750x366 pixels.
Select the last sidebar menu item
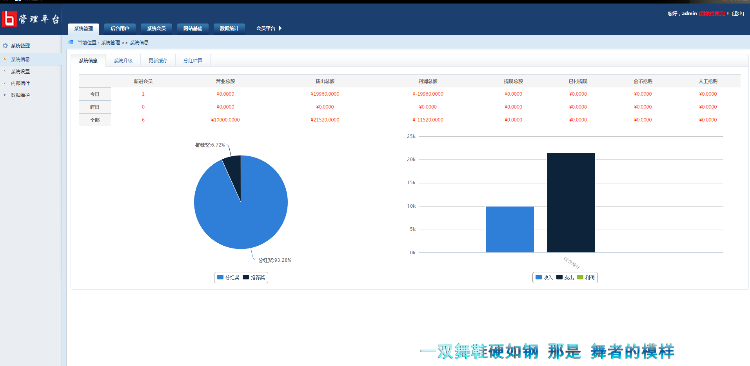click(x=20, y=95)
